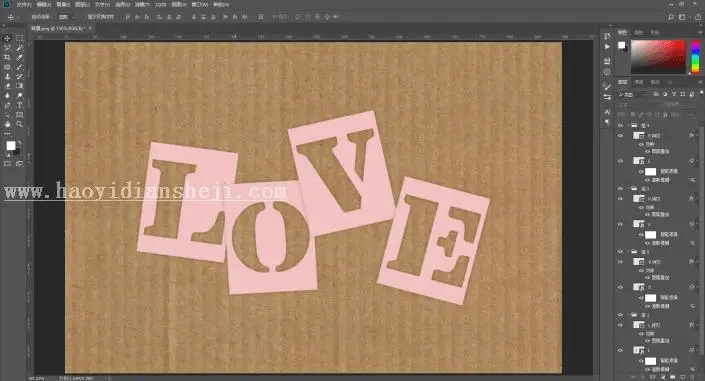Toggle visibility of the L layer
Viewport: 705px width, 381px height.
point(621,350)
